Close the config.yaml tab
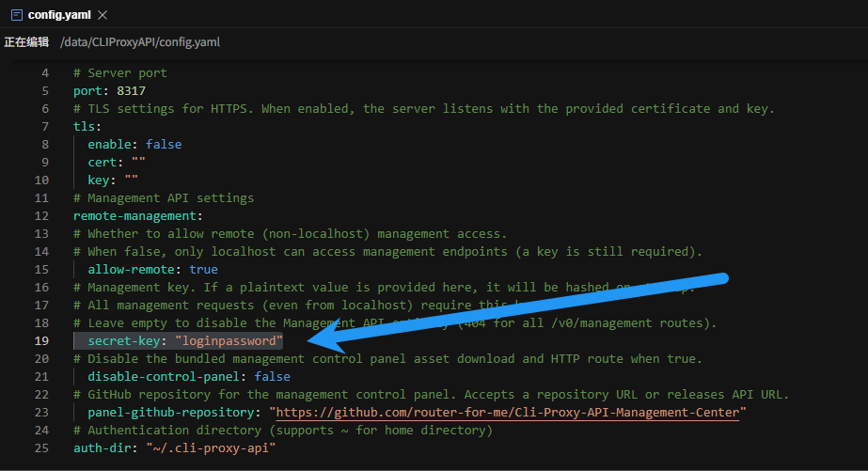 pyautogui.click(x=103, y=15)
